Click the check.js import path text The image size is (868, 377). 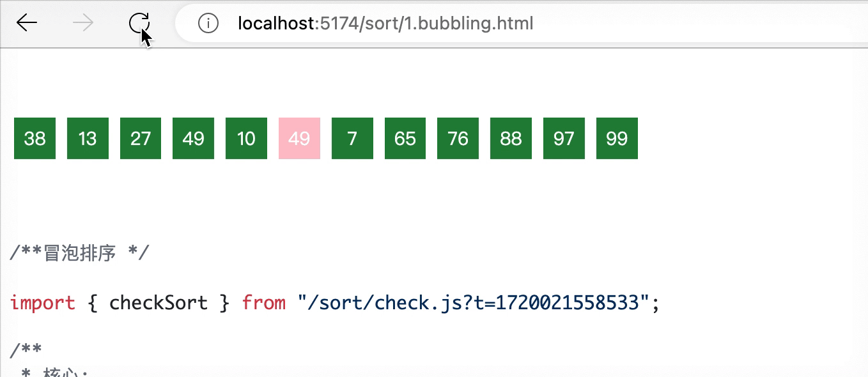(x=479, y=302)
